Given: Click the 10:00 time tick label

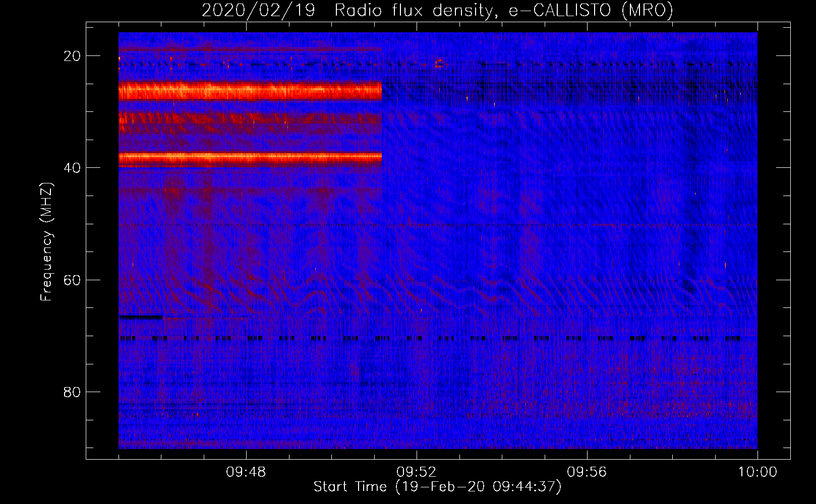Looking at the screenshot, I should 757,472.
